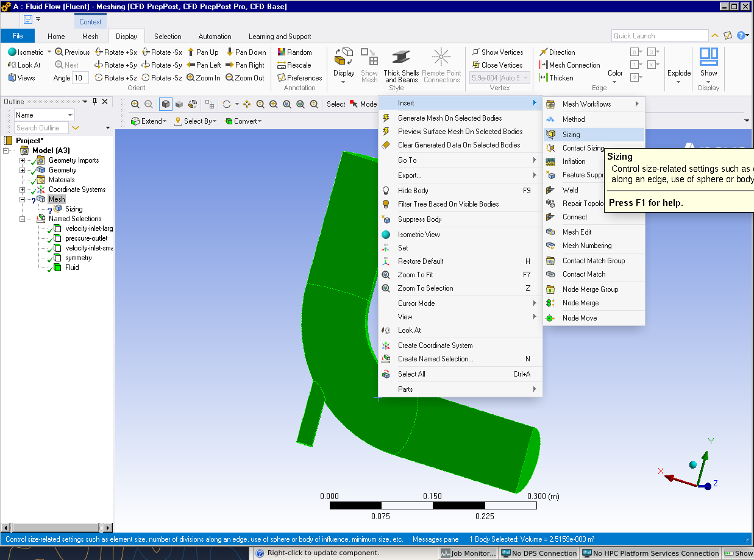Click the Rotate +Sx icon

click(99, 52)
